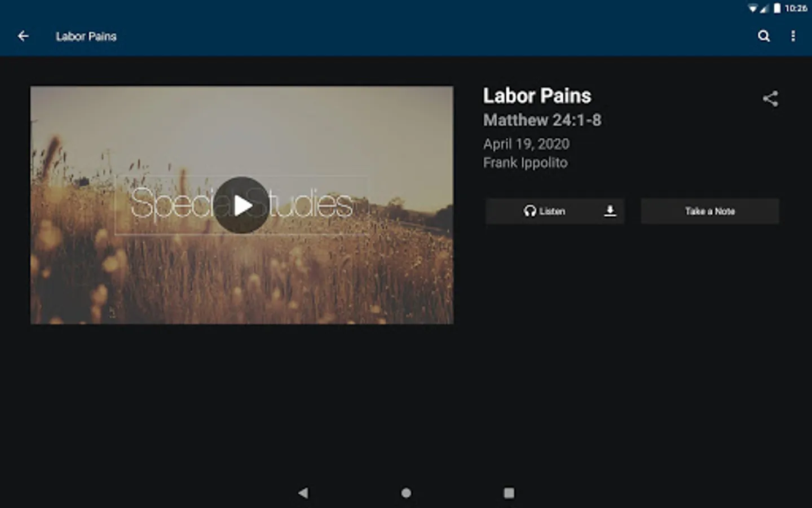Image resolution: width=812 pixels, height=508 pixels.
Task: Open the three-dot overflow menu
Action: [x=793, y=36]
